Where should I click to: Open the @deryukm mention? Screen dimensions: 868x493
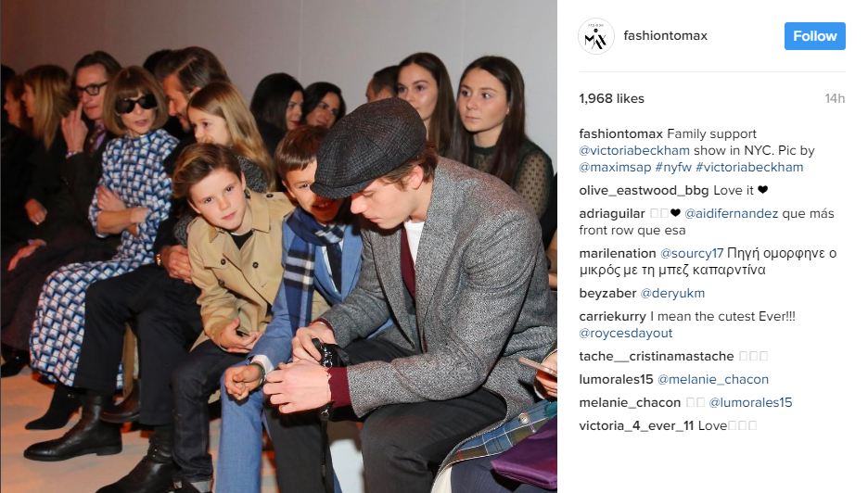[x=672, y=293]
